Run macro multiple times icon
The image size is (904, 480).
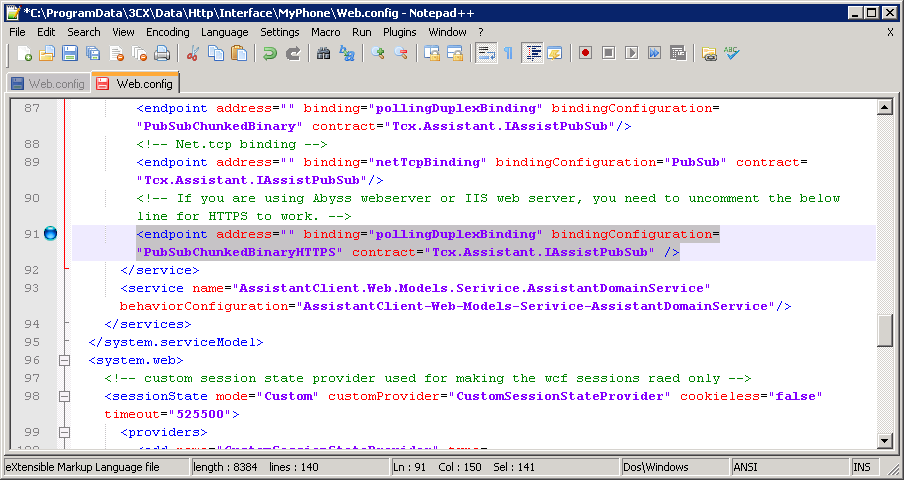[x=654, y=54]
